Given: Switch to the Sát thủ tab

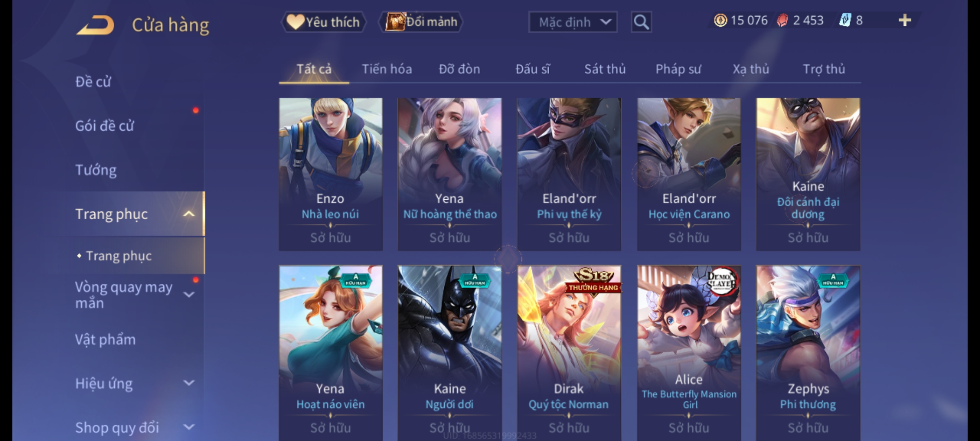Looking at the screenshot, I should click(605, 69).
